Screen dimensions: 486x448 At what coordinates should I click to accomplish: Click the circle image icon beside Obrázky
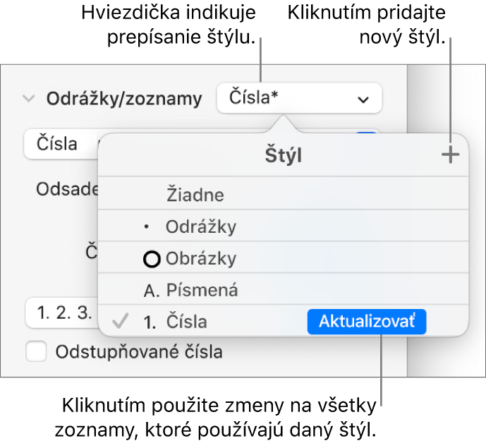[x=151, y=259]
